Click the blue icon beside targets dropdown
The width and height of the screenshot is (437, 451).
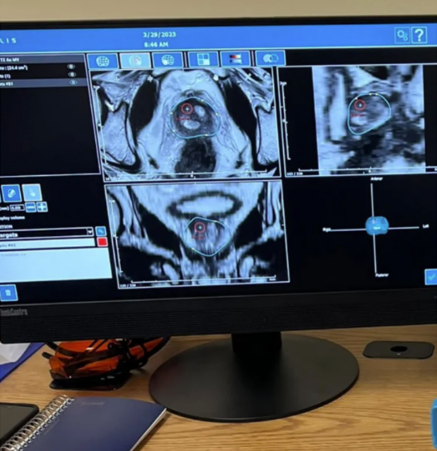100,231
